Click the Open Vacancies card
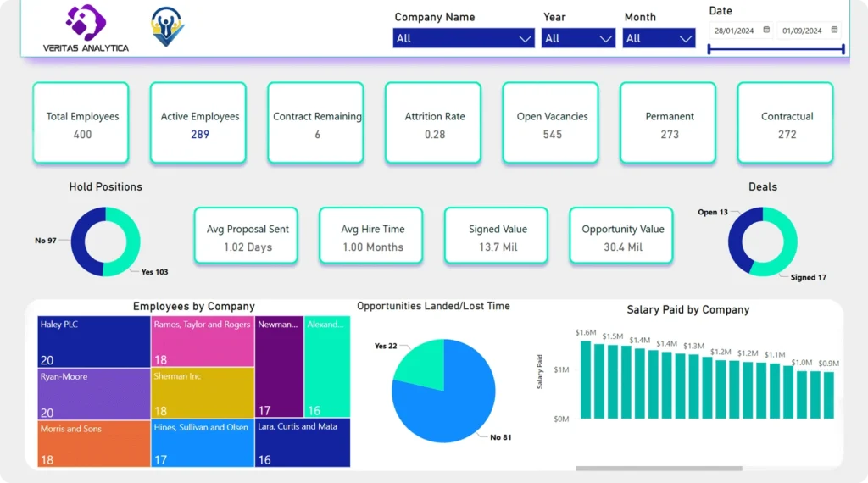This screenshot has width=868, height=483. (551, 124)
